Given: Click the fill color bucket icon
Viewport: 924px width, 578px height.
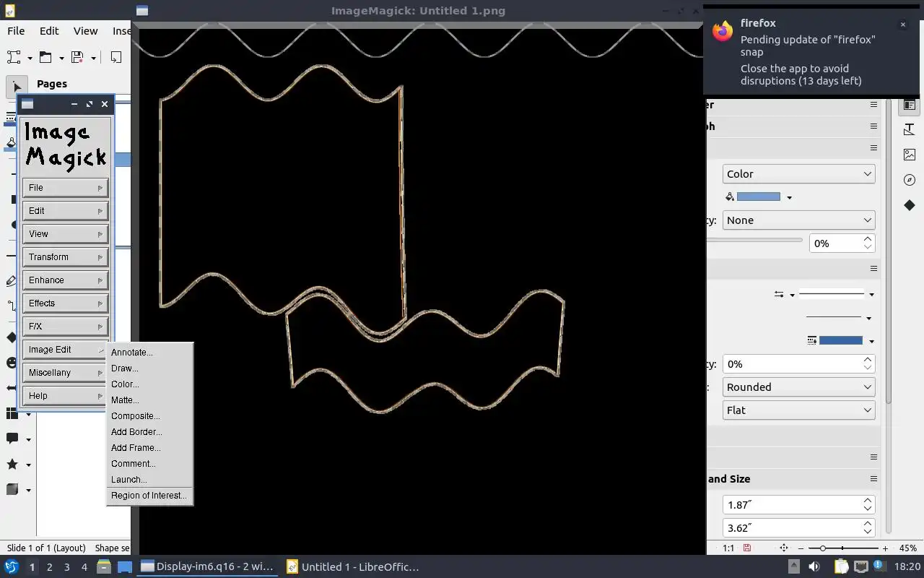Looking at the screenshot, I should click(730, 197).
